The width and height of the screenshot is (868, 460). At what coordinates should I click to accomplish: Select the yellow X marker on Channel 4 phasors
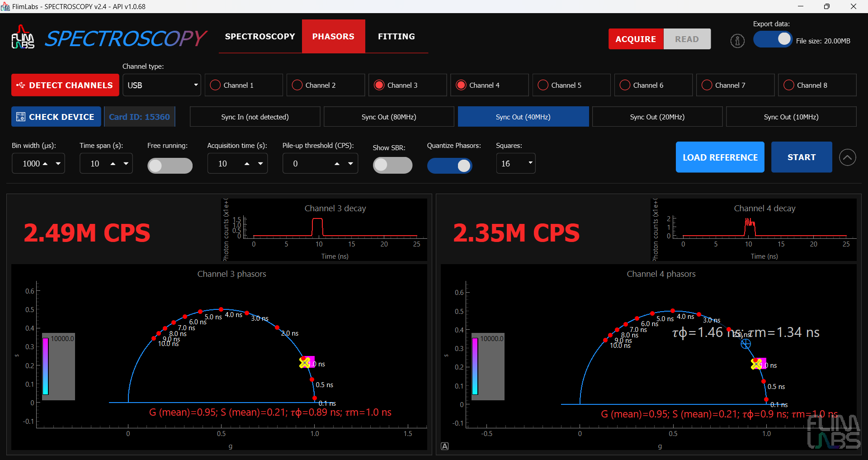coord(756,364)
